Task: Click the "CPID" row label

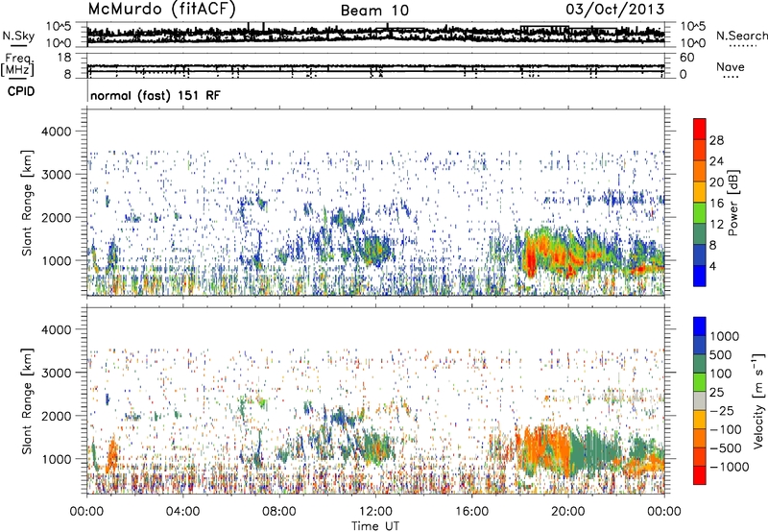Action: point(21,91)
